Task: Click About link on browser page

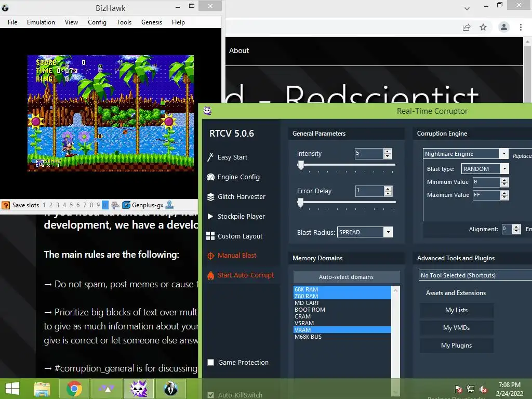Action: tap(239, 50)
